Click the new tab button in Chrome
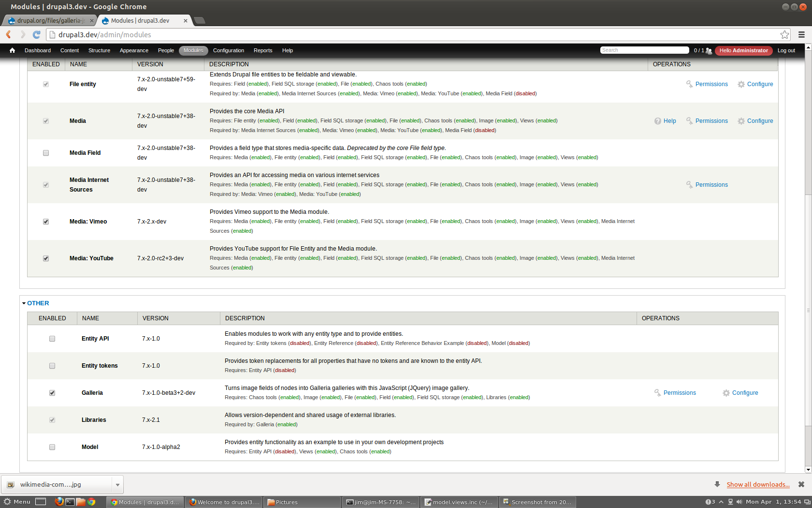 [x=200, y=20]
